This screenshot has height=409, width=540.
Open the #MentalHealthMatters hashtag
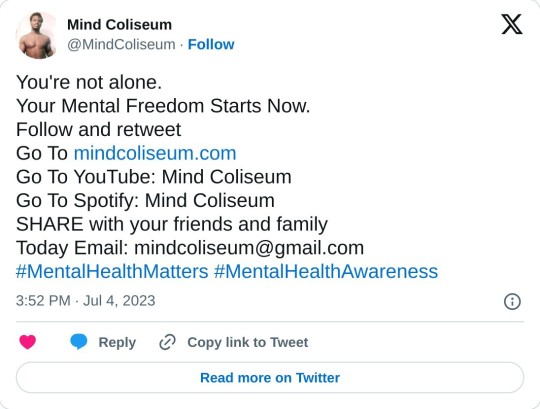(x=112, y=271)
